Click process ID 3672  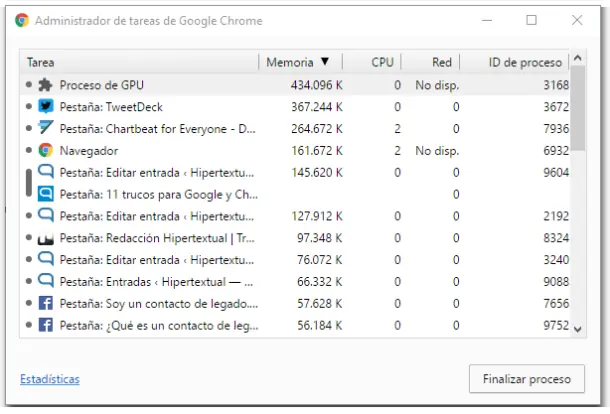click(556, 107)
